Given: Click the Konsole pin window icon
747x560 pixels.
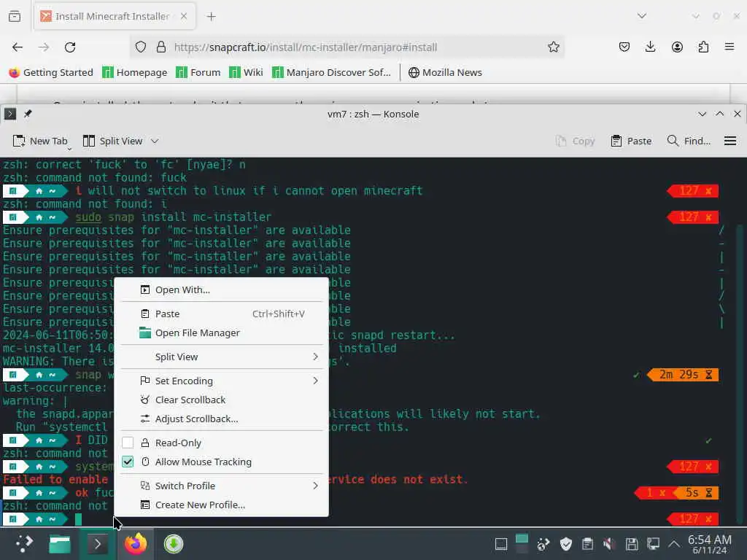Looking at the screenshot, I should (x=28, y=114).
